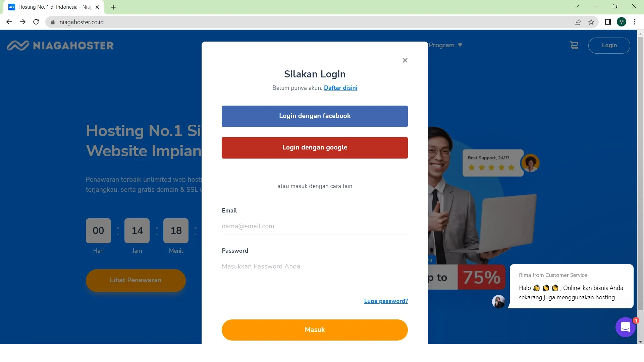644x362 pixels.
Task: Open Chrome side panel icon
Action: (608, 22)
